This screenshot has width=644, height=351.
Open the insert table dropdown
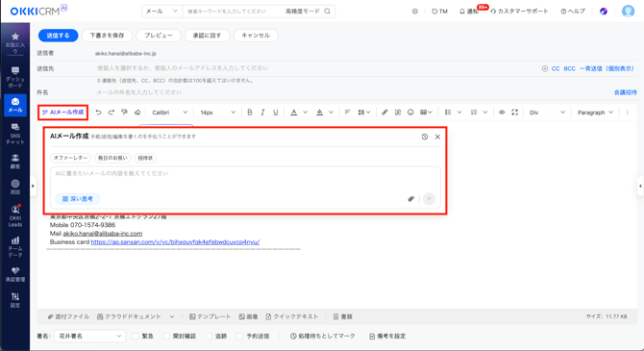426,113
